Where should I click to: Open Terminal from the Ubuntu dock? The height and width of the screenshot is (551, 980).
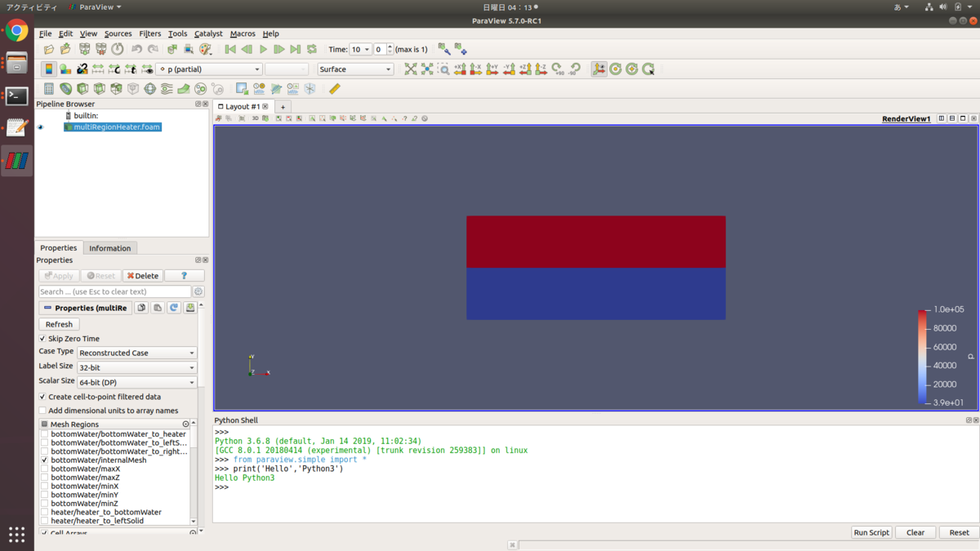coord(16,96)
